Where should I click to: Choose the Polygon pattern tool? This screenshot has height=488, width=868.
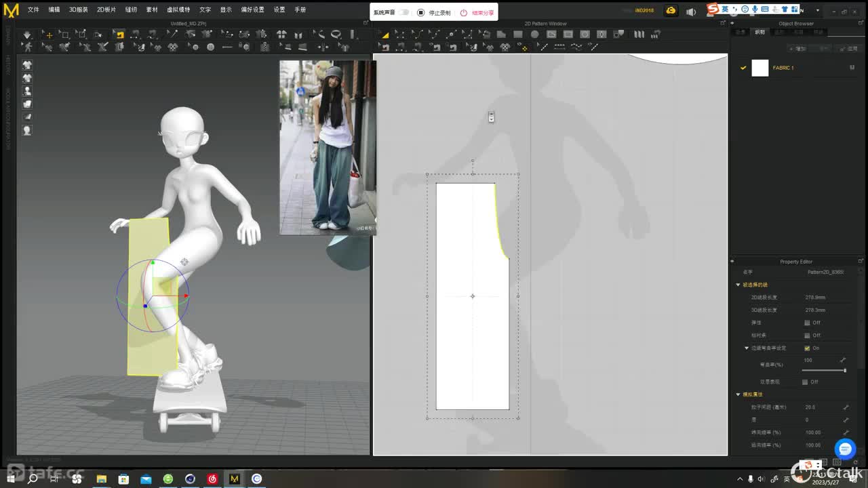[x=500, y=34]
